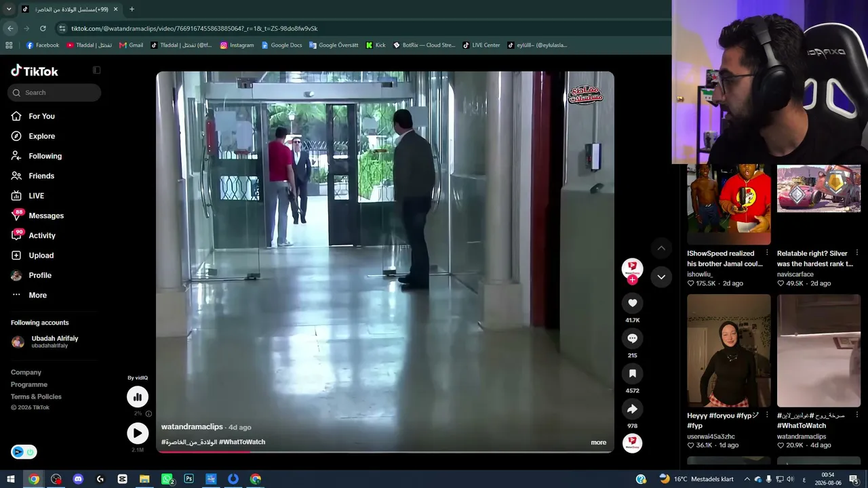Open WhatsApp from the taskbar

point(167,479)
